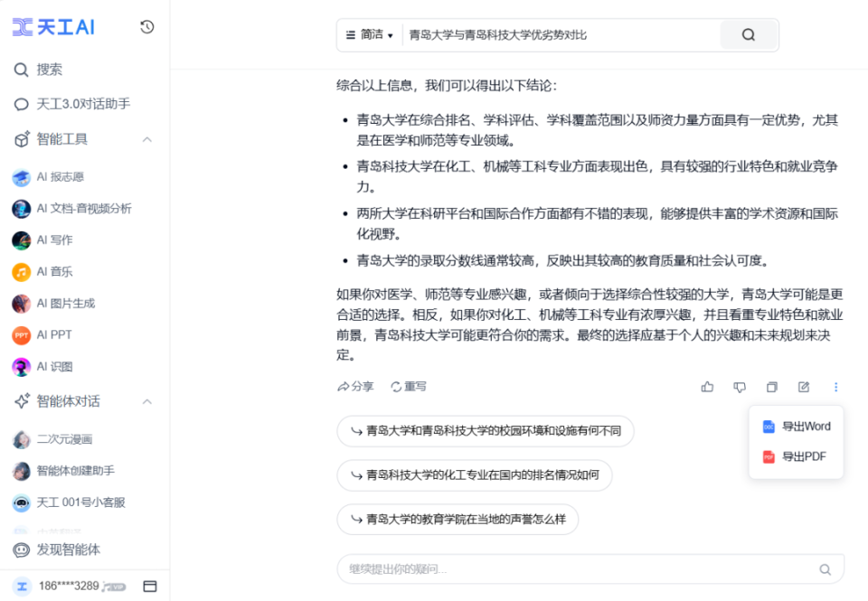Open 天工 001号小客服 agent
The width and height of the screenshot is (868, 601).
70,502
